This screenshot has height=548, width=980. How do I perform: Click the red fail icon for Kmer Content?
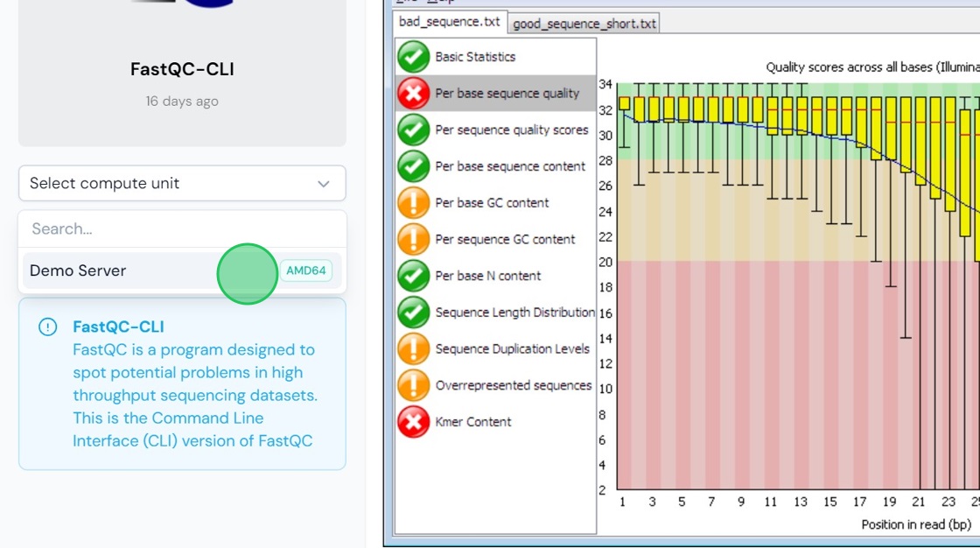[x=413, y=422]
